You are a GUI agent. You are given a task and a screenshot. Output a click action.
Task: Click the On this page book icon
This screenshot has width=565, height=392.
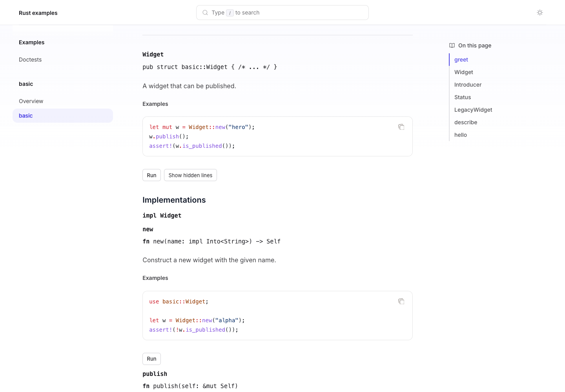tap(452, 45)
